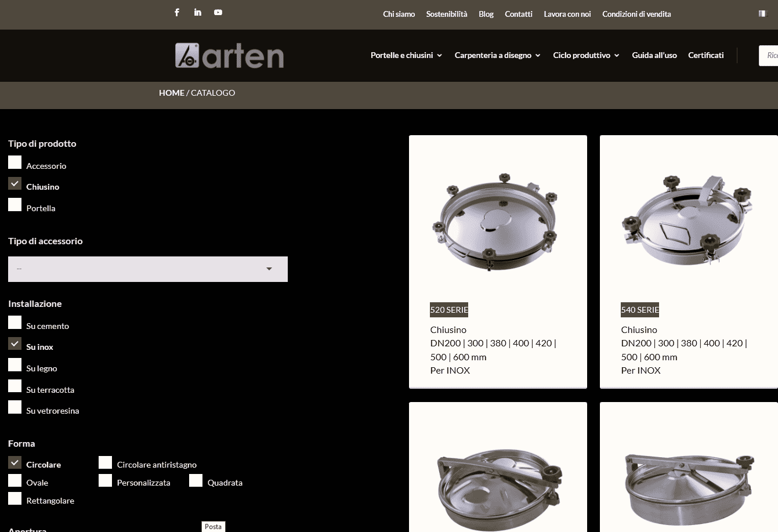Open the YouTube social icon
The width and height of the screenshot is (778, 532).
pyautogui.click(x=218, y=12)
